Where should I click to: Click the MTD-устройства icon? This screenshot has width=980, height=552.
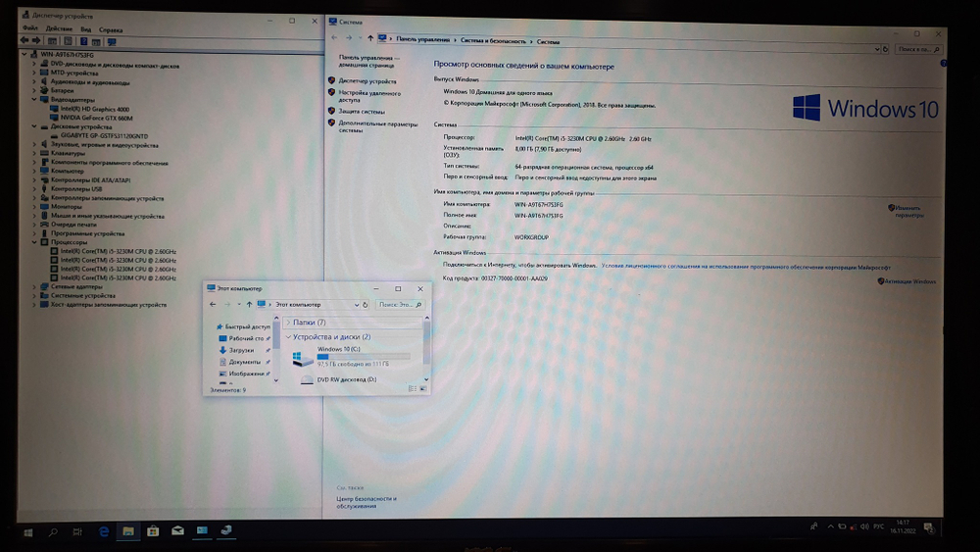point(44,73)
